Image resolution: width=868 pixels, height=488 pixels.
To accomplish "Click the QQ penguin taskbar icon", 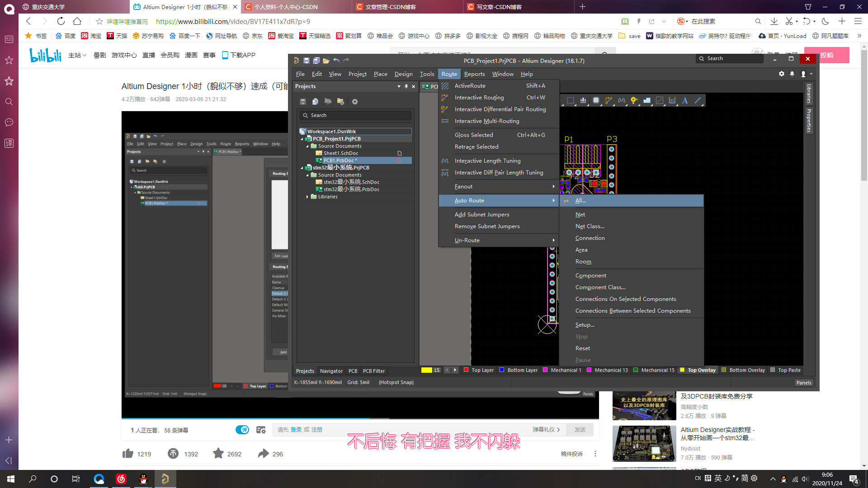I will click(143, 479).
